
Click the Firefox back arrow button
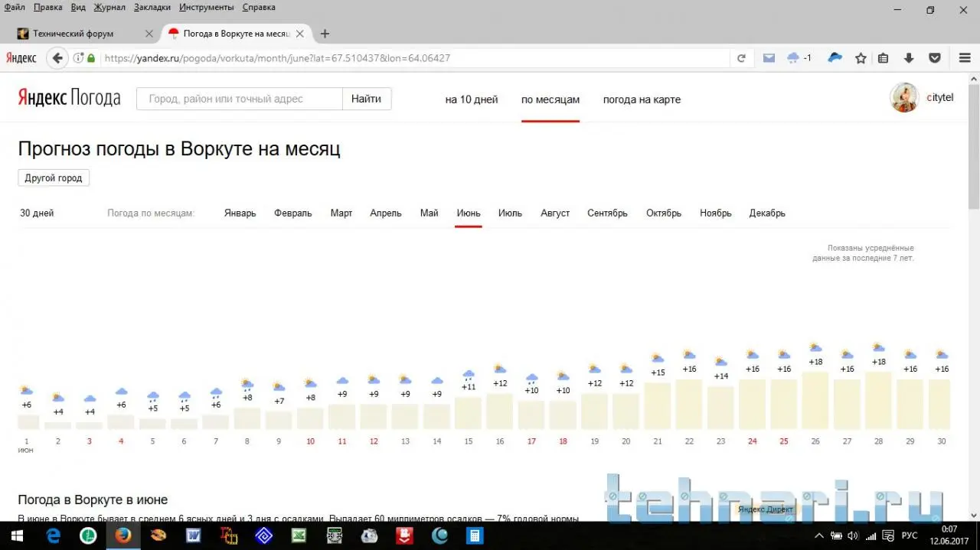pyautogui.click(x=57, y=58)
